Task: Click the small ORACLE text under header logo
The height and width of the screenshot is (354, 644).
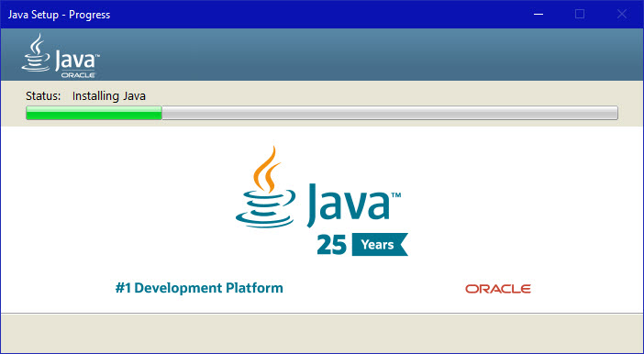Action: [x=78, y=75]
